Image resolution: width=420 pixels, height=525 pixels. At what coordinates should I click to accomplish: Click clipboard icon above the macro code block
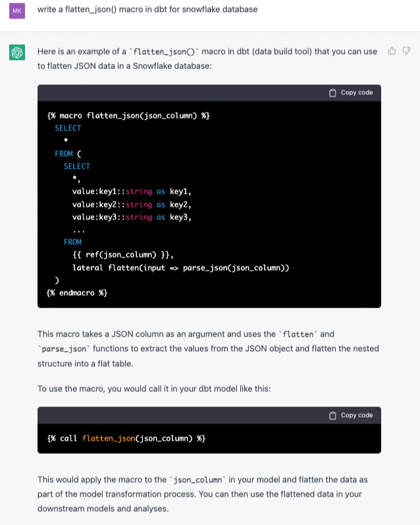click(332, 93)
